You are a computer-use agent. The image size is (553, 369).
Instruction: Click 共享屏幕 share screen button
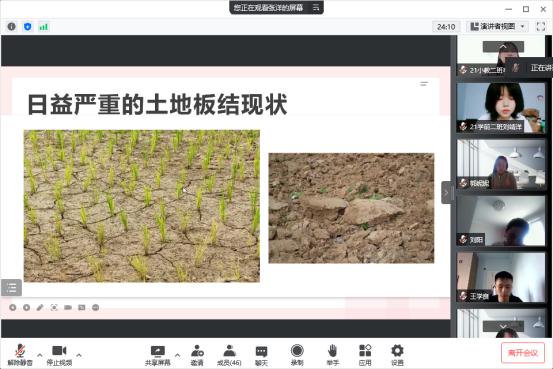[157, 355]
